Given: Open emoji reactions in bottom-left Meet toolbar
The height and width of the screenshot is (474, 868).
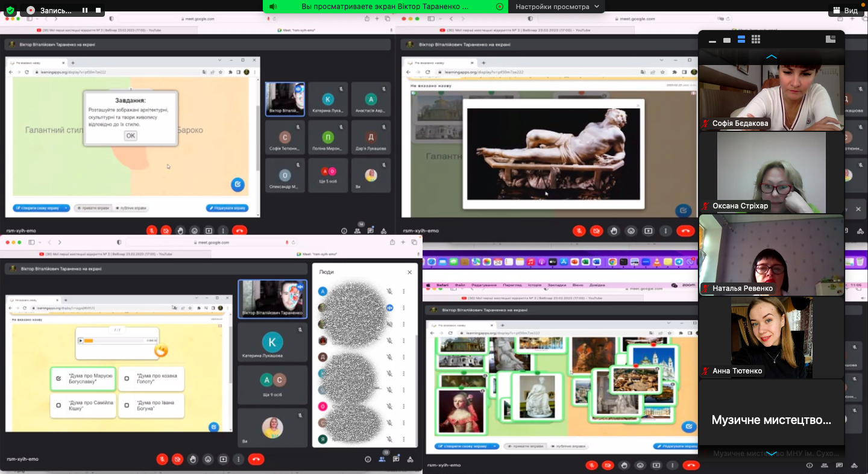Looking at the screenshot, I should coord(208,459).
